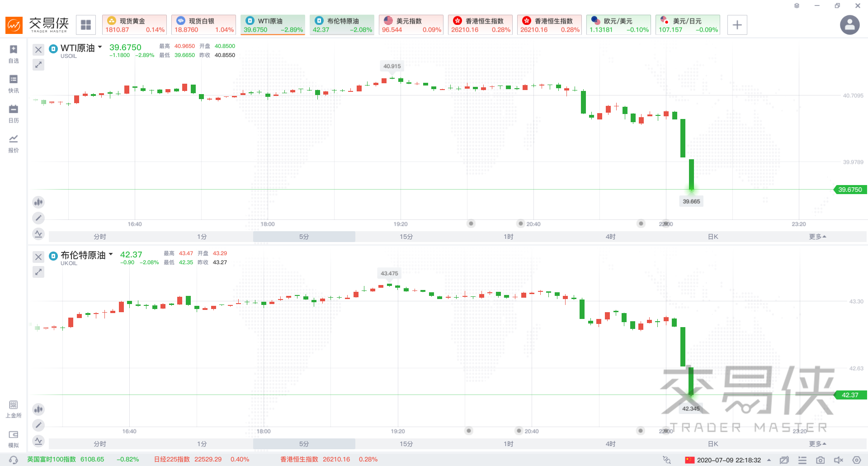Image resolution: width=868 pixels, height=466 pixels.
Task: Expand 更多 timeframes in WTI chart
Action: coord(817,237)
